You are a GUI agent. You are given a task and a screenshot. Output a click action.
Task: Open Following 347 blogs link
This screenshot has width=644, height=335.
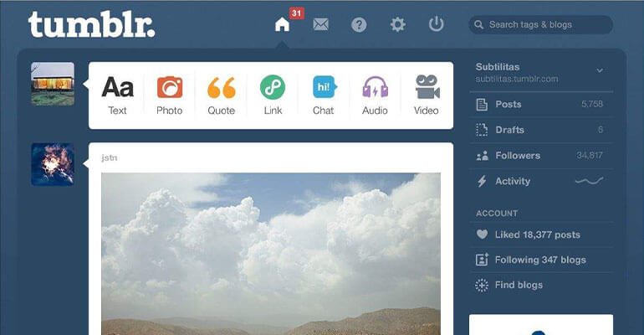point(539,260)
